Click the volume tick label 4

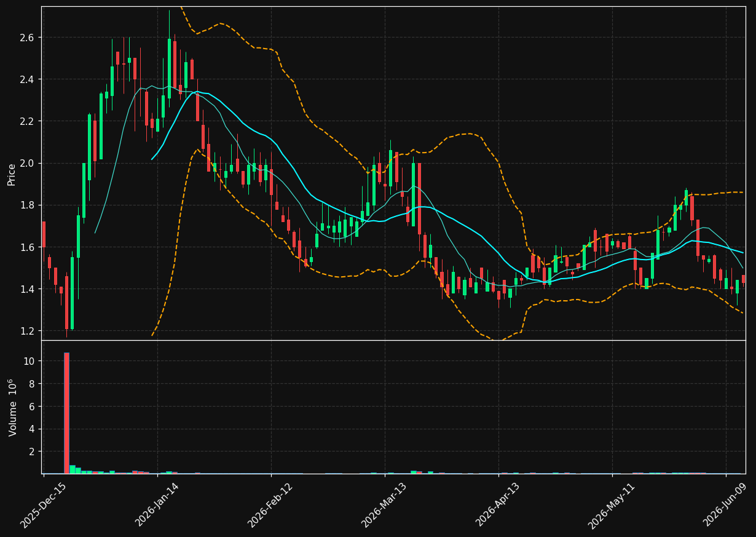click(33, 429)
